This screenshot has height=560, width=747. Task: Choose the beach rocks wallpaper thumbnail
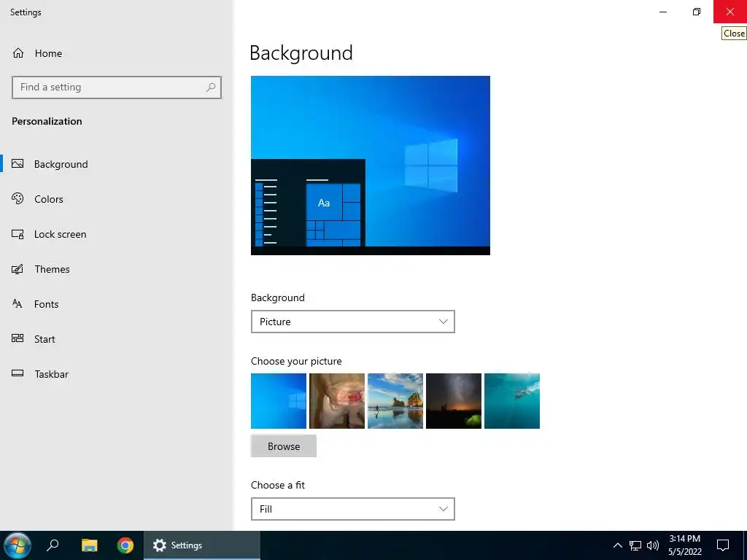pos(395,401)
